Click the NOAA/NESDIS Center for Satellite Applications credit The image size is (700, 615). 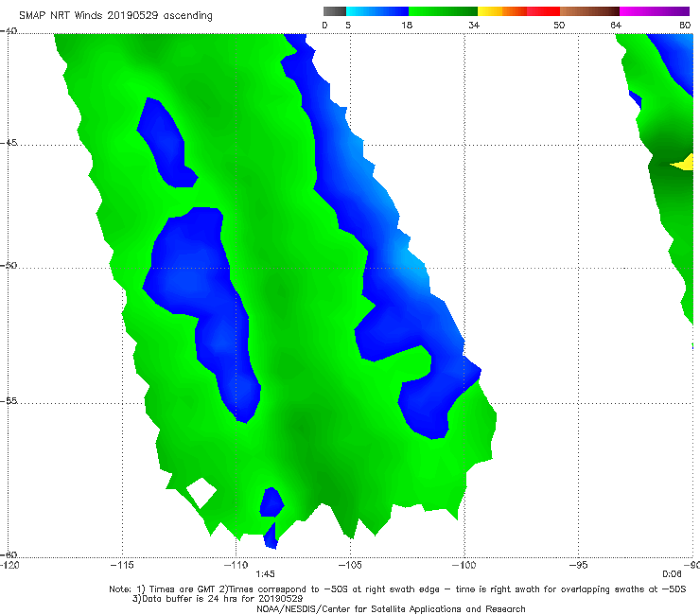[391, 609]
